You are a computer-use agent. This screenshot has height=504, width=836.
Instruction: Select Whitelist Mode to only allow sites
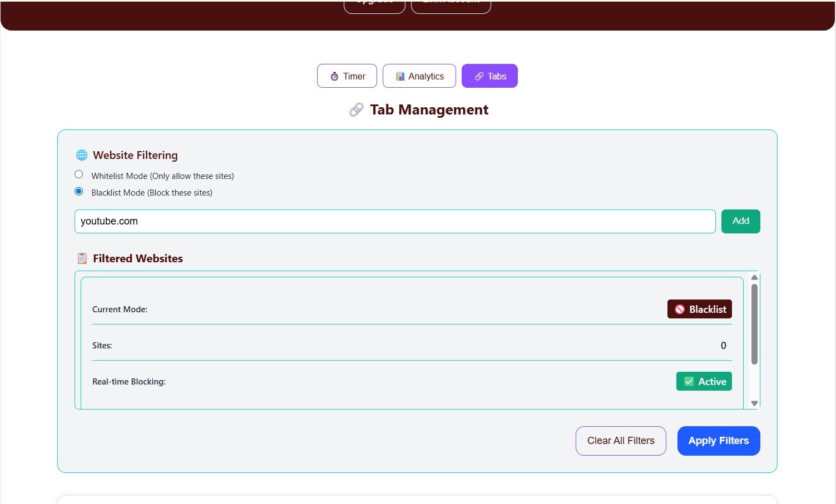(78, 174)
